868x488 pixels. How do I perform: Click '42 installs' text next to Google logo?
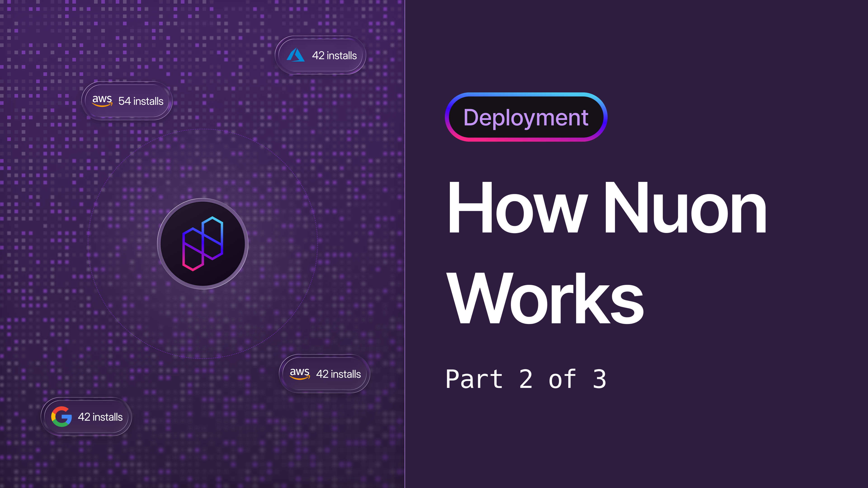[x=100, y=417]
